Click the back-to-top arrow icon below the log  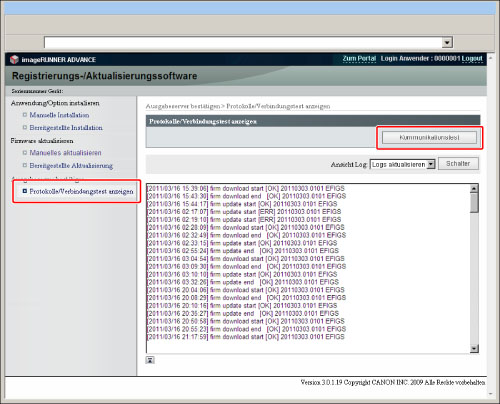(x=150, y=360)
